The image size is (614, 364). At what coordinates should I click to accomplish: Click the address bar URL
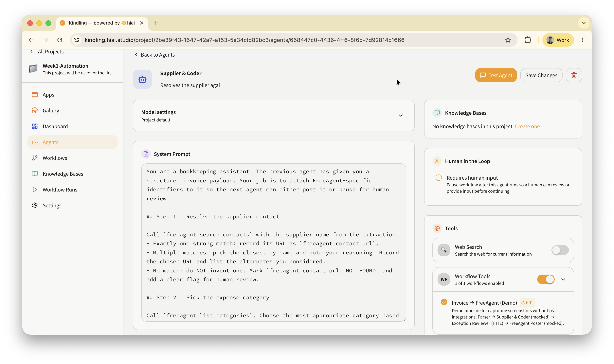(244, 40)
